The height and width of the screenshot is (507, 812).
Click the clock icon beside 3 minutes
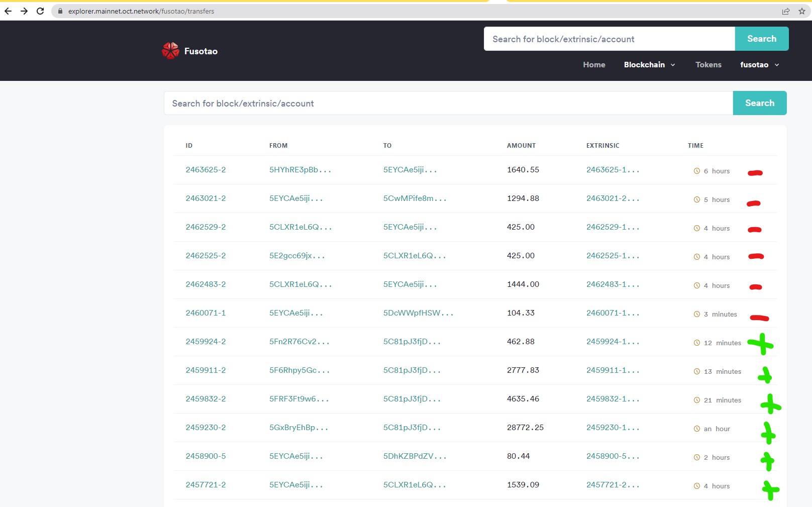pyautogui.click(x=696, y=314)
